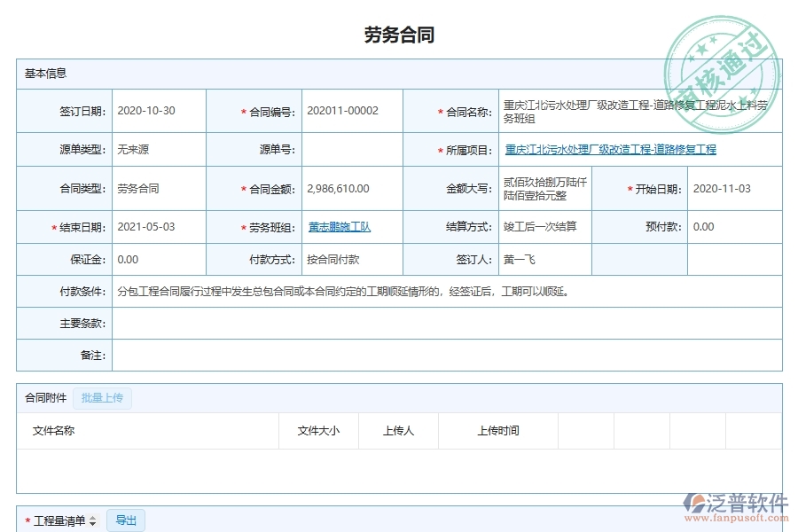Click the sort arrows beside 工程量清单

coord(94,520)
